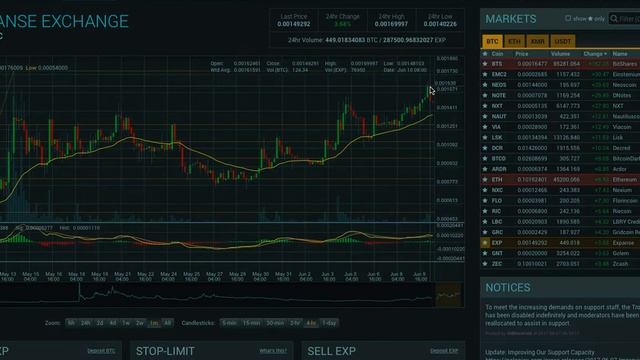Set chart zoom to 1m

[153, 323]
